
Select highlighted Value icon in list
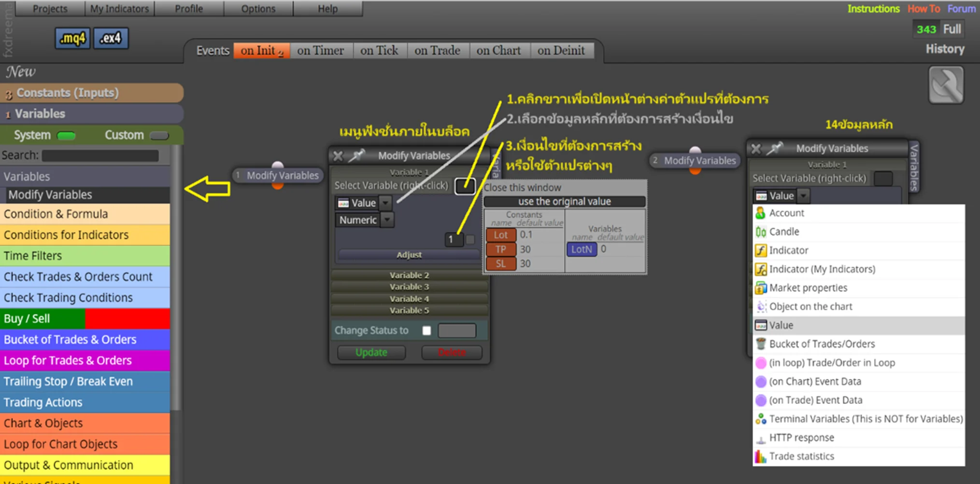click(761, 325)
